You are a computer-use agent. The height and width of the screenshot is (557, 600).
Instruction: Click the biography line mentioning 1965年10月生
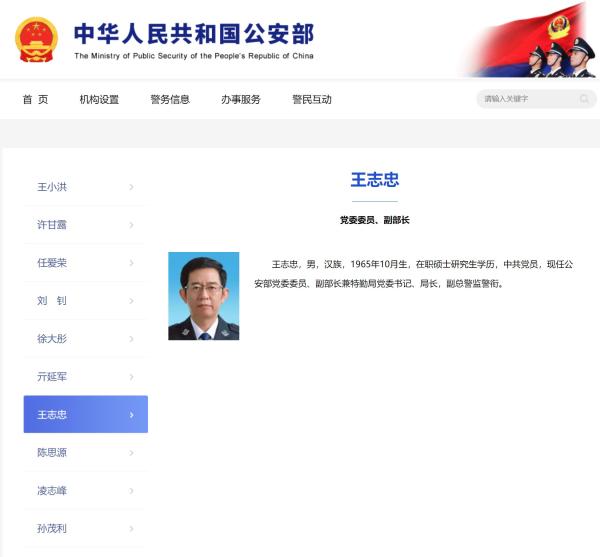click(x=422, y=264)
